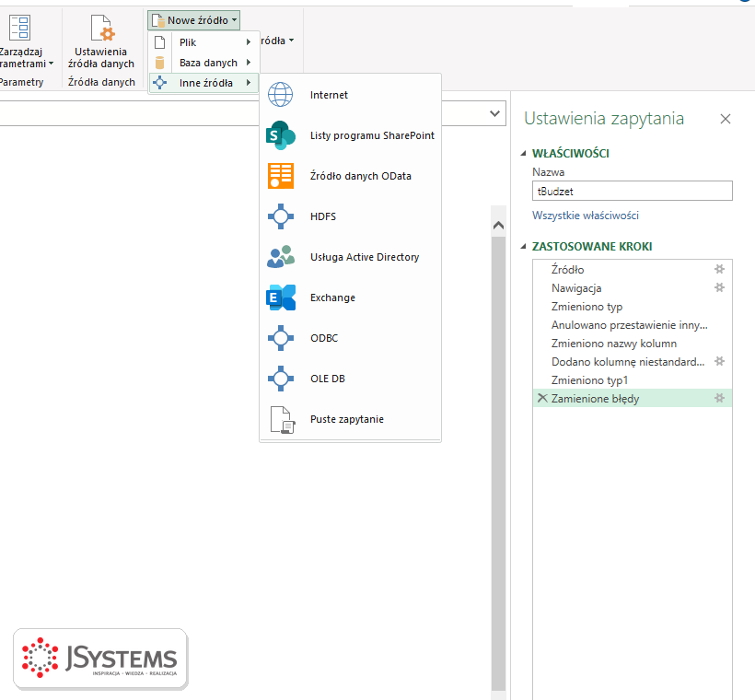Click the scrollbar up arrow
This screenshot has height=700, width=755.
point(498,225)
